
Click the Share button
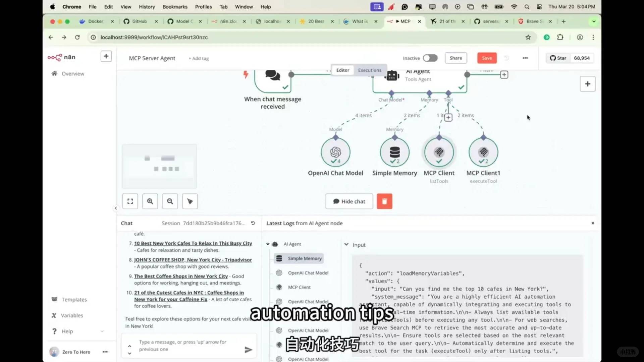[x=455, y=58]
